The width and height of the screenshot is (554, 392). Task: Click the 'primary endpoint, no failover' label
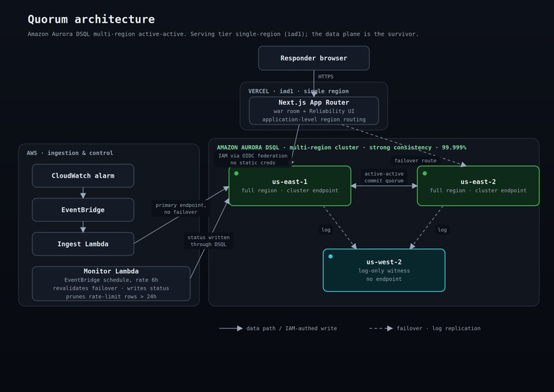pos(181,209)
